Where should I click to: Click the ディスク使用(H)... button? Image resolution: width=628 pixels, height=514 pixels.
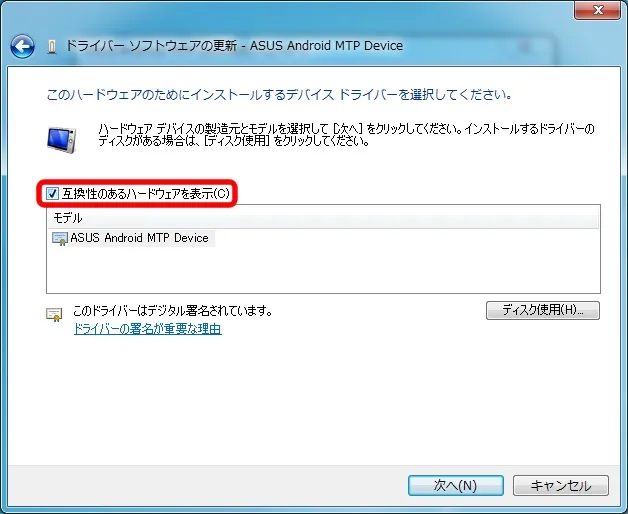point(543,310)
